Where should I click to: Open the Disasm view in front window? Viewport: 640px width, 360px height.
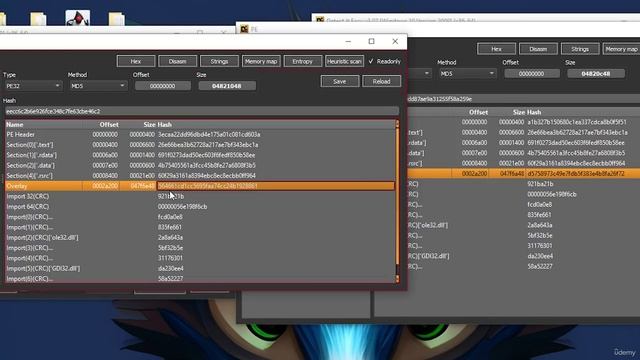coord(178,61)
